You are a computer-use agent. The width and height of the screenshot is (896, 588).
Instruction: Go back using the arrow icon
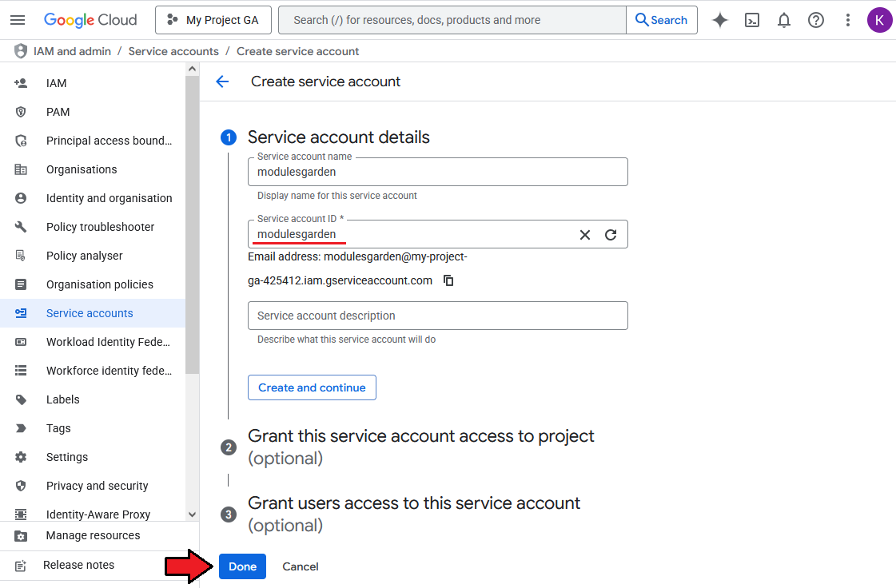(x=222, y=81)
